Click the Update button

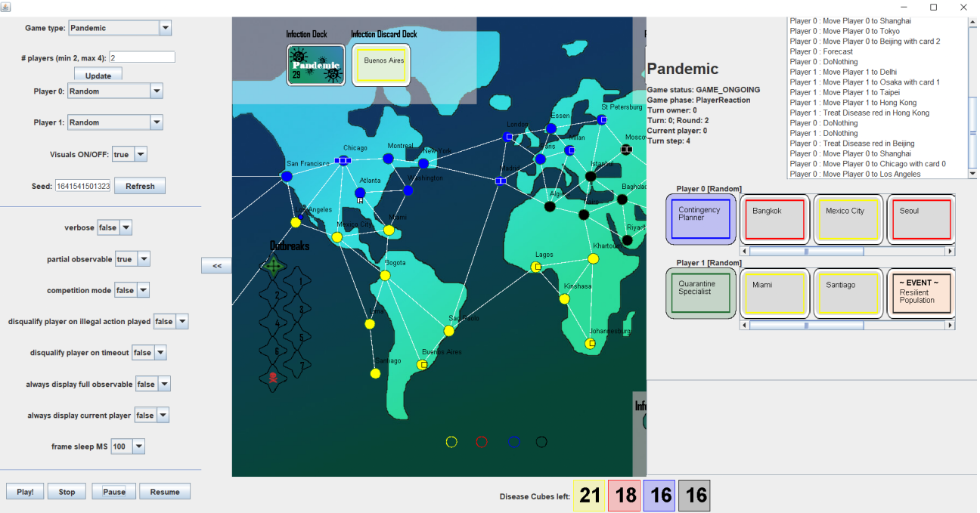click(x=98, y=75)
